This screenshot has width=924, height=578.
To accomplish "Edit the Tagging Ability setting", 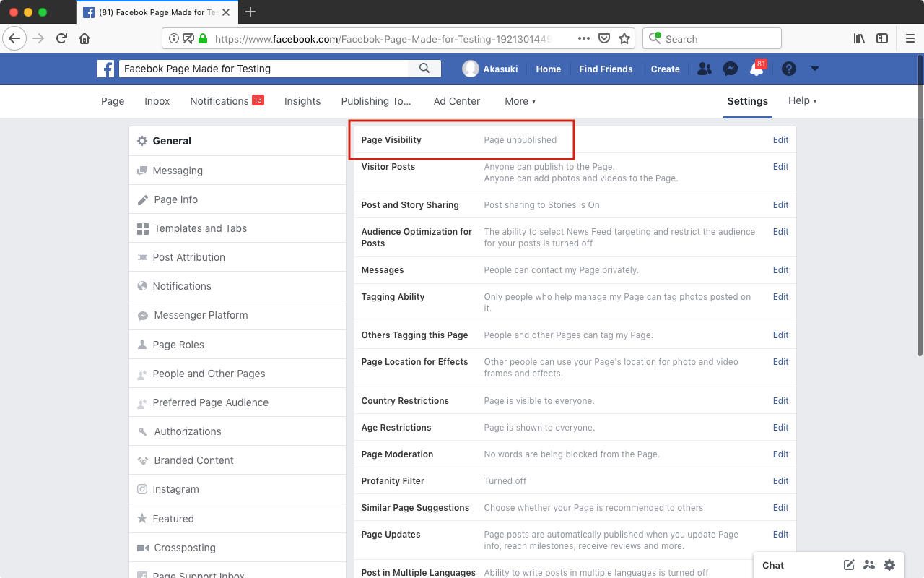I will [x=780, y=297].
